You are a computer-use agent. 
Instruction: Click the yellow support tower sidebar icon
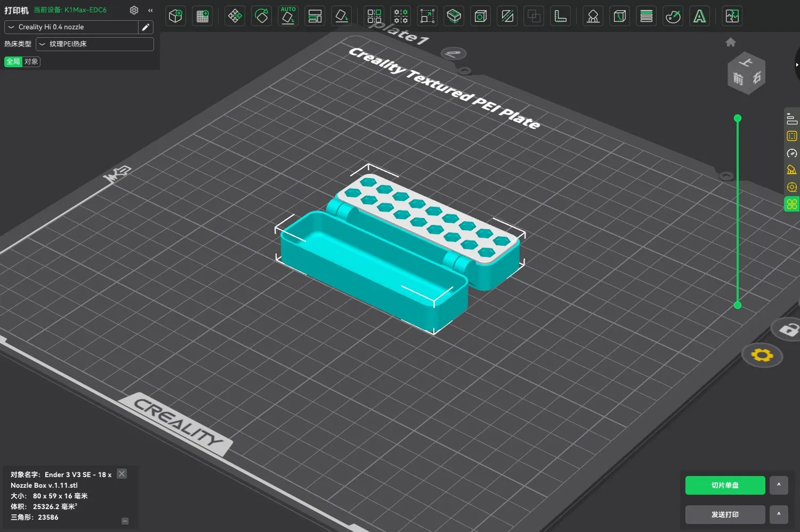792,170
